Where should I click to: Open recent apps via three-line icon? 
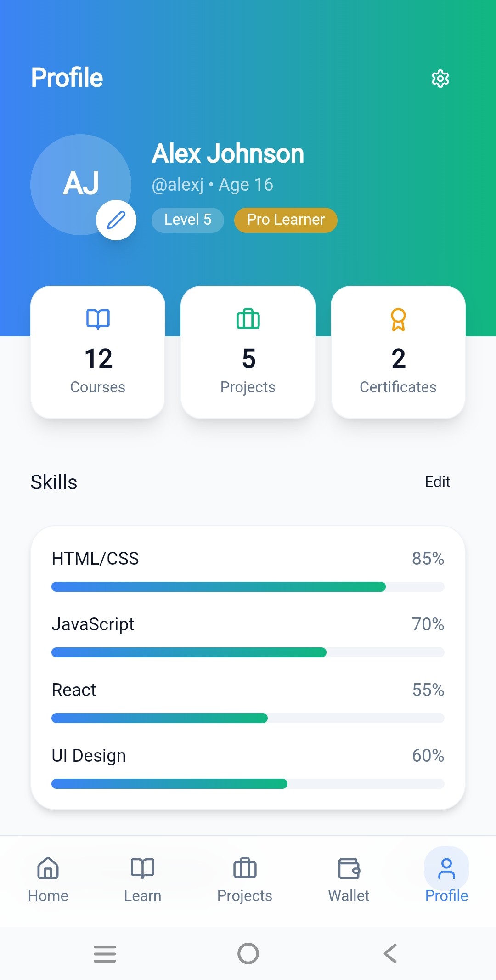105,954
